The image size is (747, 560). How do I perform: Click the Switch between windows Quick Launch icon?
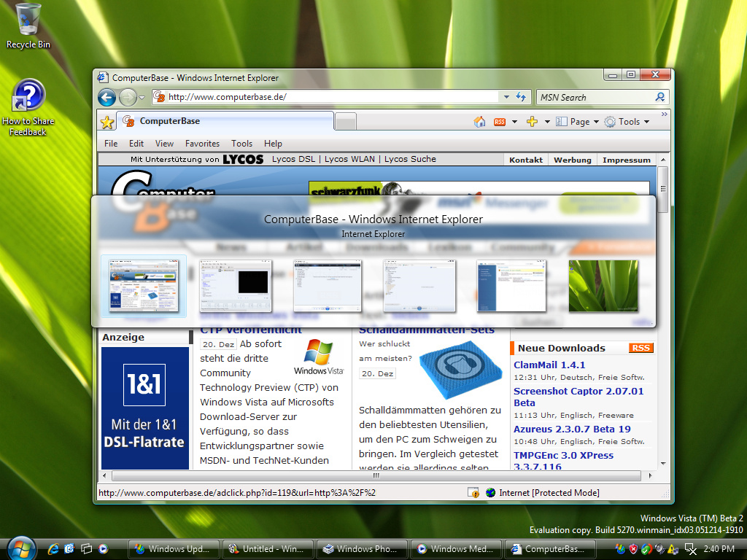click(x=87, y=548)
